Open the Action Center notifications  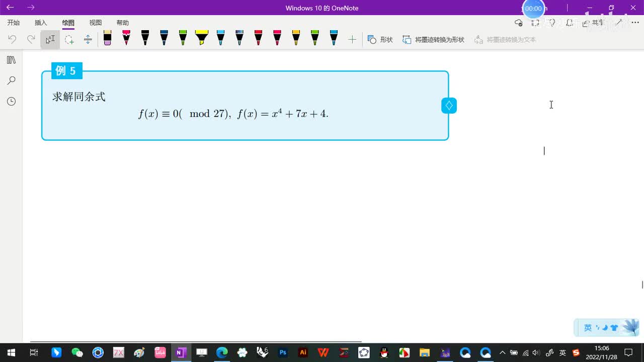click(628, 352)
